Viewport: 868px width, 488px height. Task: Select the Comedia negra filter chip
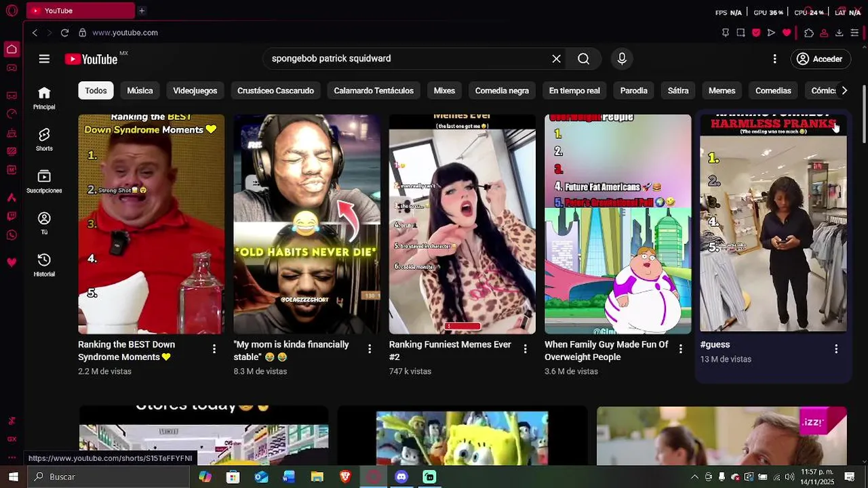502,91
